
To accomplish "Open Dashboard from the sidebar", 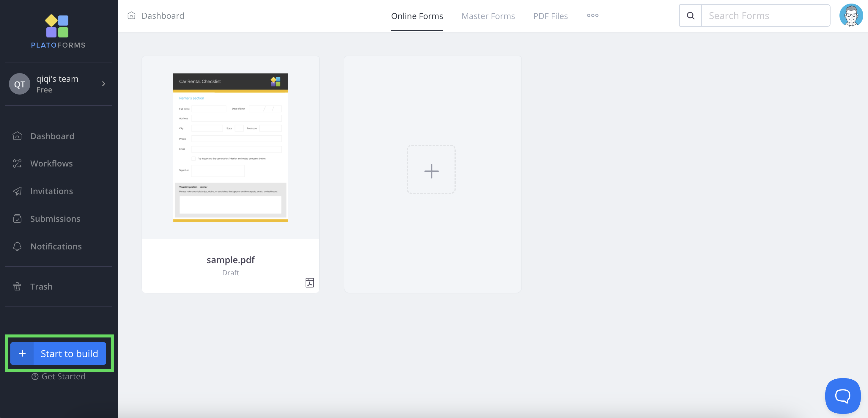I will 52,136.
